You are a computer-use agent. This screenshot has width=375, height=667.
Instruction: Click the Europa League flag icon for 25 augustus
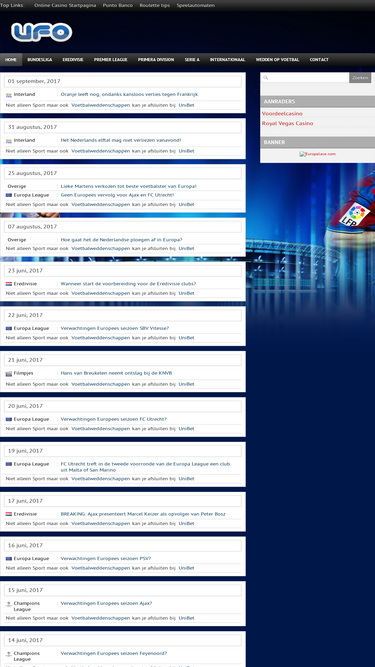tap(9, 195)
